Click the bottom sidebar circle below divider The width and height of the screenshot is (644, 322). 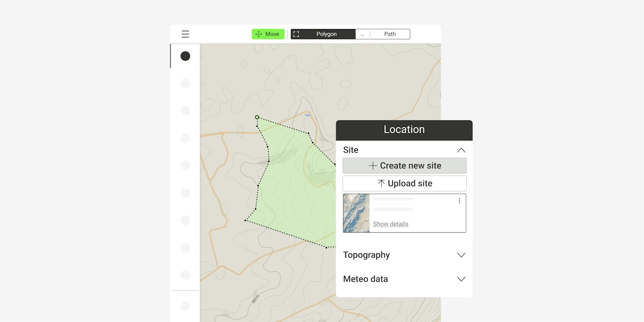[185, 306]
